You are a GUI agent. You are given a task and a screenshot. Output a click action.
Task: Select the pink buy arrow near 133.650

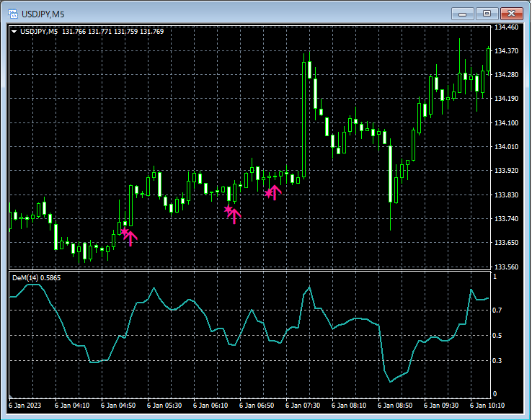130,238
